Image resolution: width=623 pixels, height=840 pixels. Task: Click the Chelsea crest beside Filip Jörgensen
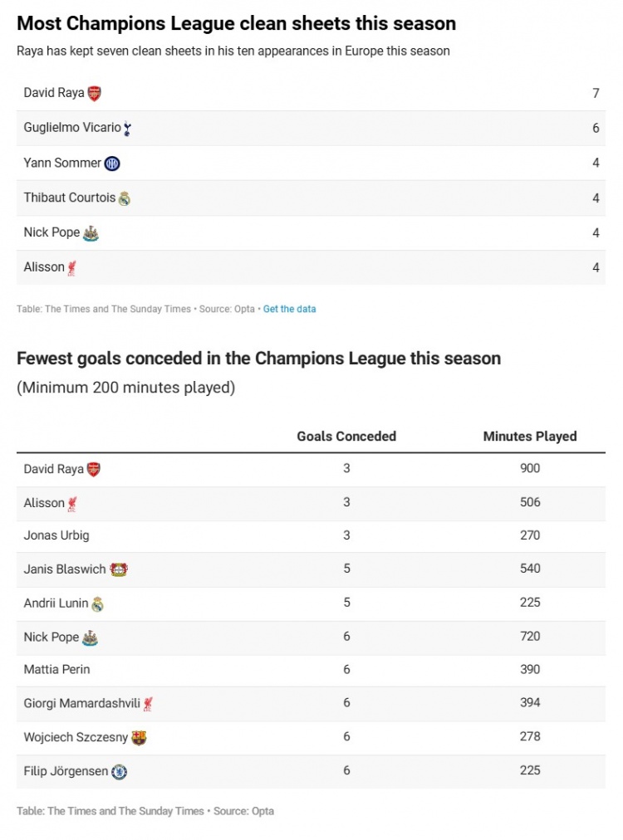120,772
